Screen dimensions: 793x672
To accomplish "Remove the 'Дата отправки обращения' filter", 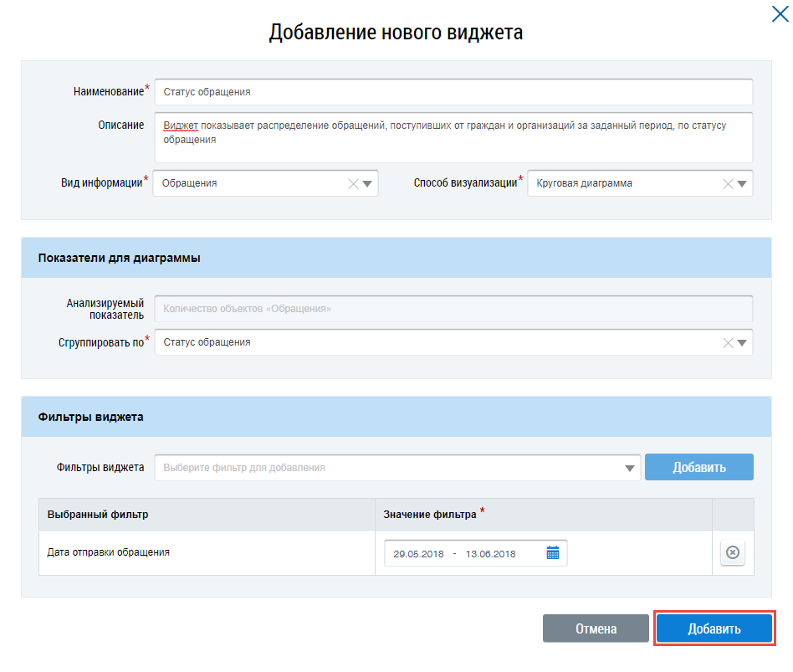I will [x=733, y=552].
